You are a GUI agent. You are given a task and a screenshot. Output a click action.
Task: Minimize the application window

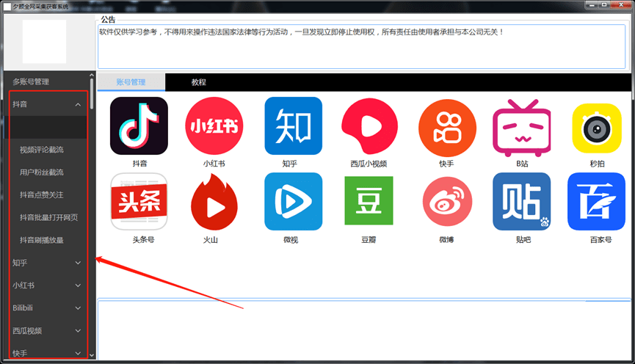point(592,5)
